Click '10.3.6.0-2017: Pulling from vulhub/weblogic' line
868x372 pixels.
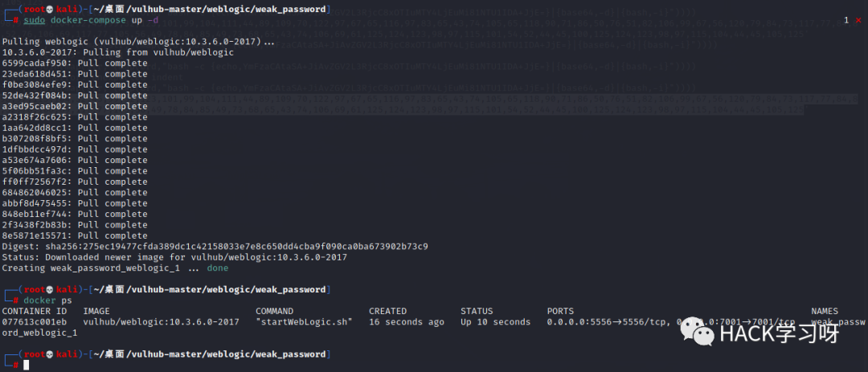coord(118,52)
